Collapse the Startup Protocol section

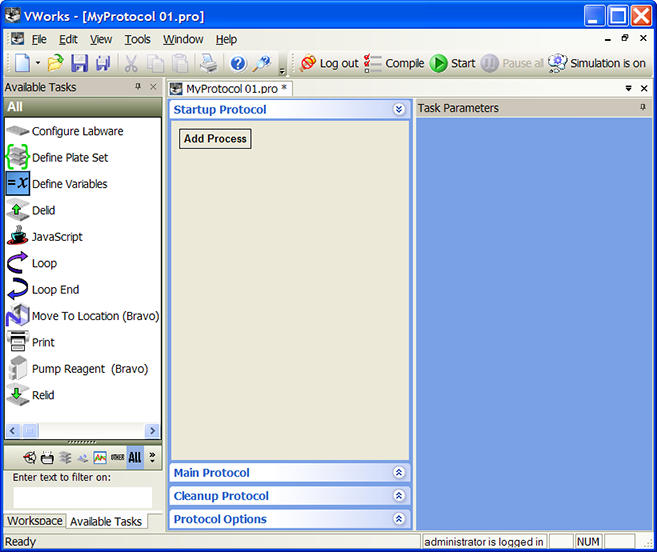pos(399,110)
